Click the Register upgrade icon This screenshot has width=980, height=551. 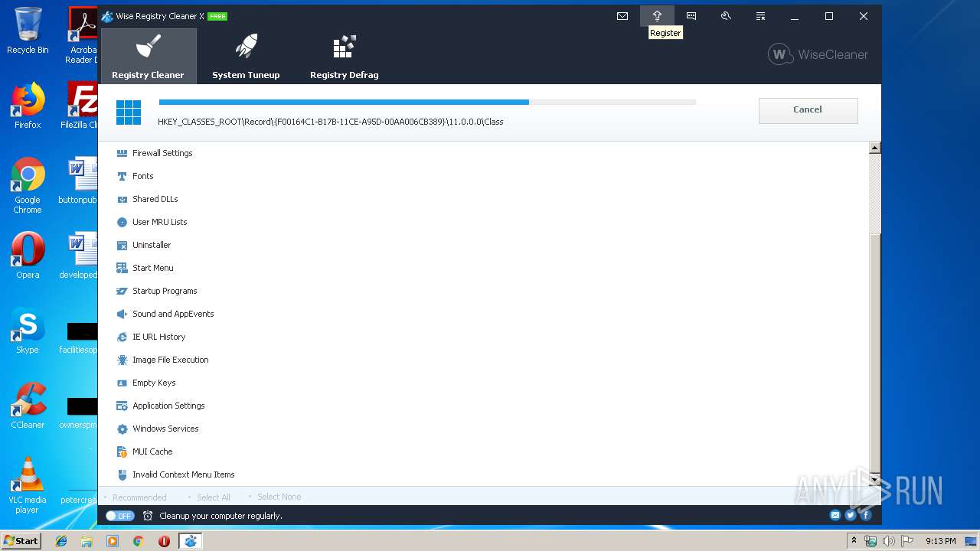point(657,16)
